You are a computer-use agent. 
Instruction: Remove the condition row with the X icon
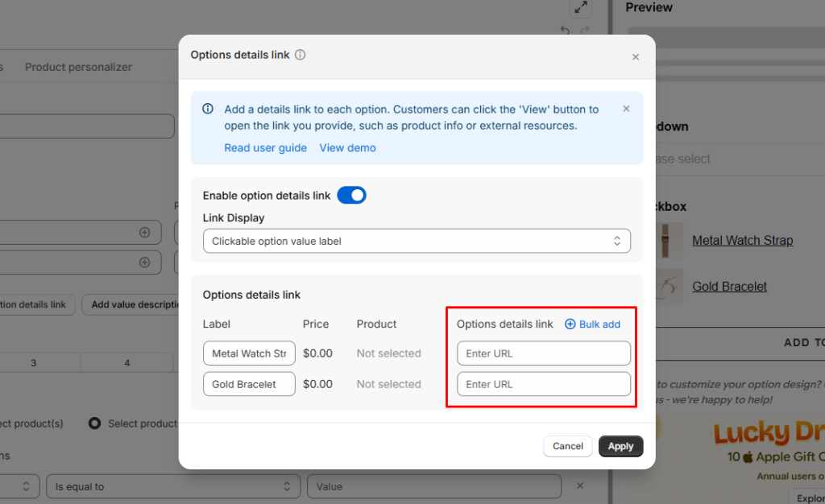pos(579,486)
